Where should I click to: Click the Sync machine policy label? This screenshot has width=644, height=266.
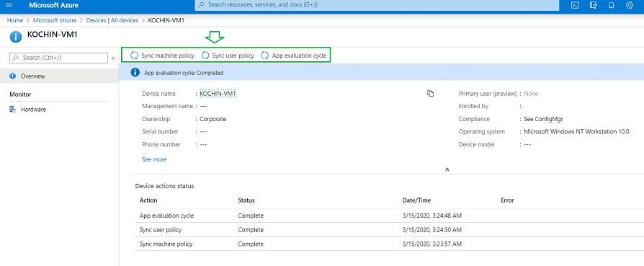pos(168,55)
